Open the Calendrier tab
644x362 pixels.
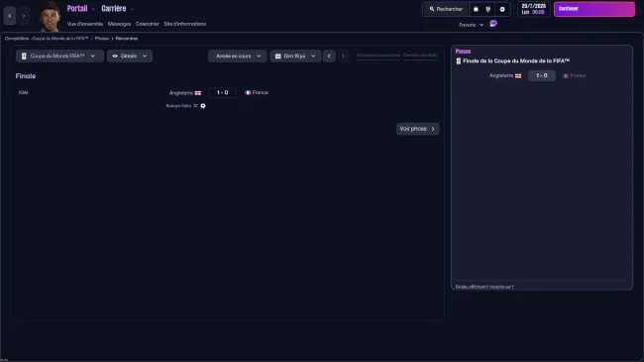point(147,24)
